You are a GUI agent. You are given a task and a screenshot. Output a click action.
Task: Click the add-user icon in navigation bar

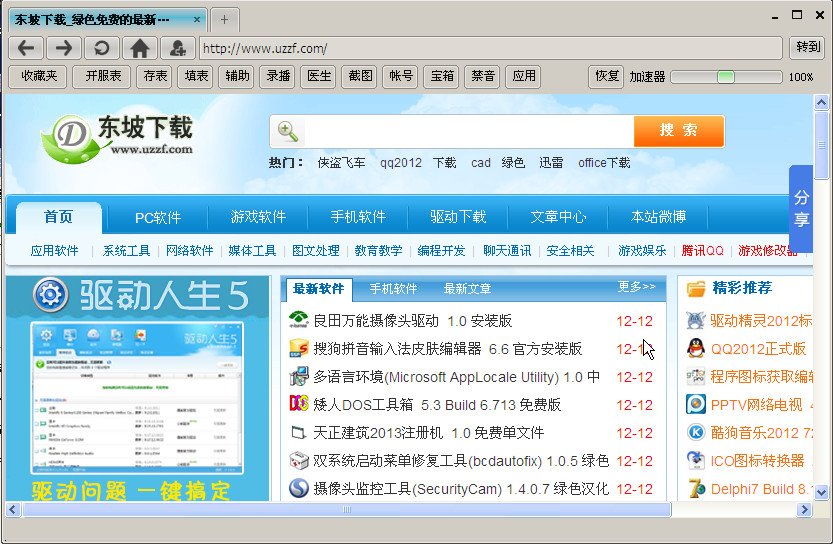coord(177,48)
